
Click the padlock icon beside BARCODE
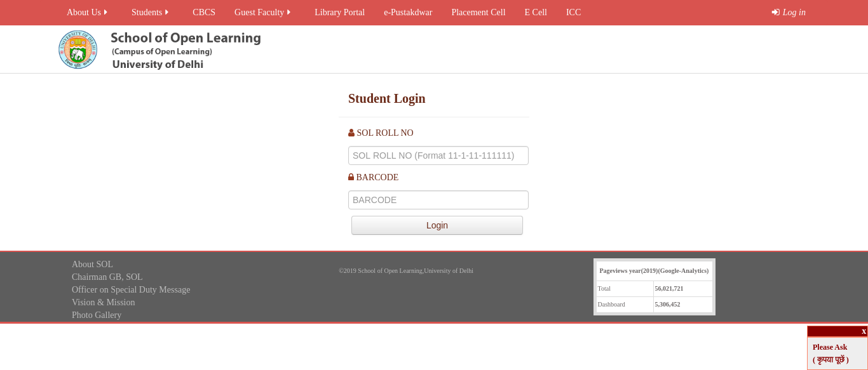(351, 176)
